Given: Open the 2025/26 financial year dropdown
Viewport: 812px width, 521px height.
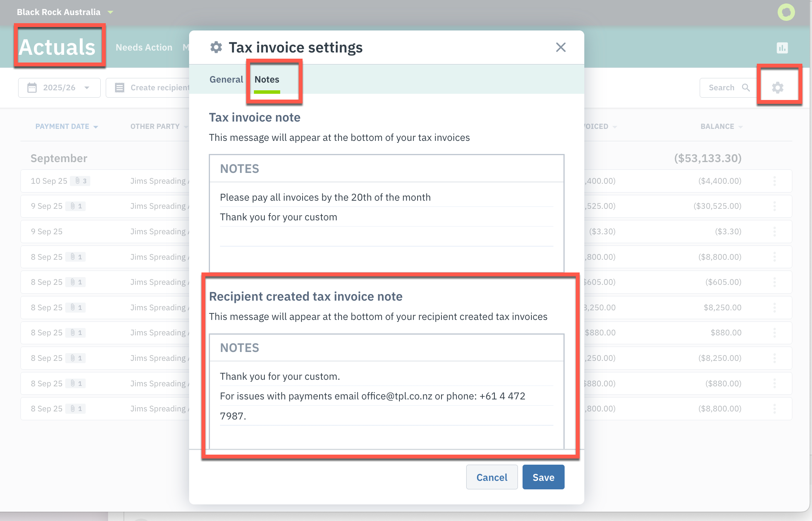Looking at the screenshot, I should click(59, 88).
